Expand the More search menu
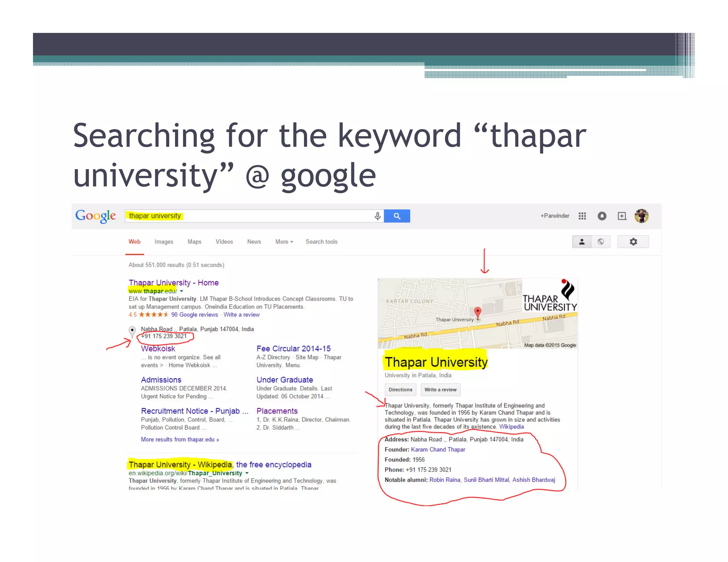This screenshot has width=728, height=562. click(x=284, y=242)
